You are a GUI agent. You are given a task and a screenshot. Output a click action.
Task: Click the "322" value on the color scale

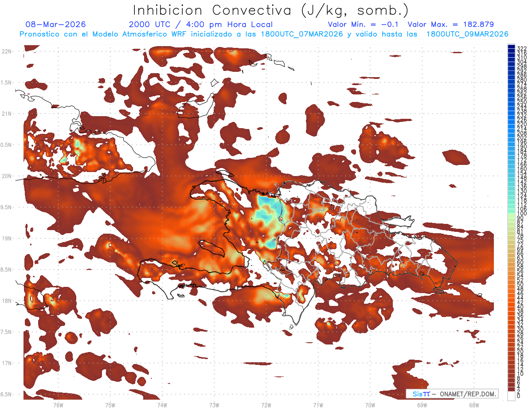click(x=521, y=48)
